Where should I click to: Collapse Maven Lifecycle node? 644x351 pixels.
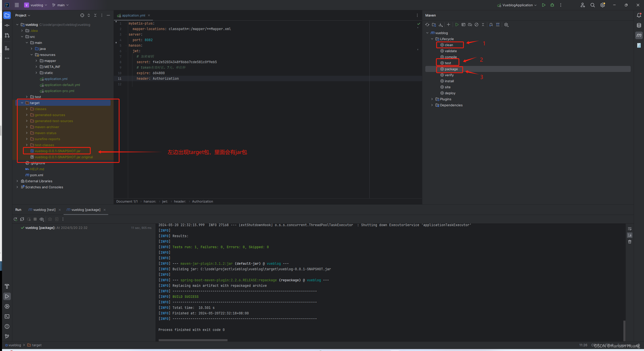pos(432,39)
